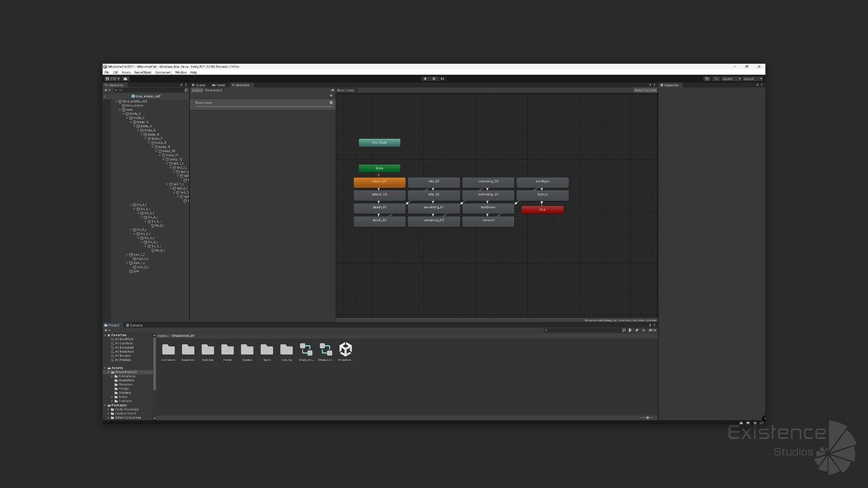This screenshot has height=488, width=868.
Task: Open Base Layer gear settings
Action: (331, 103)
